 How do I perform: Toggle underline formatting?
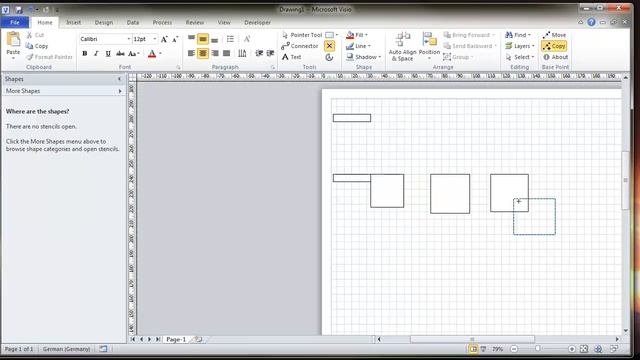[x=108, y=53]
